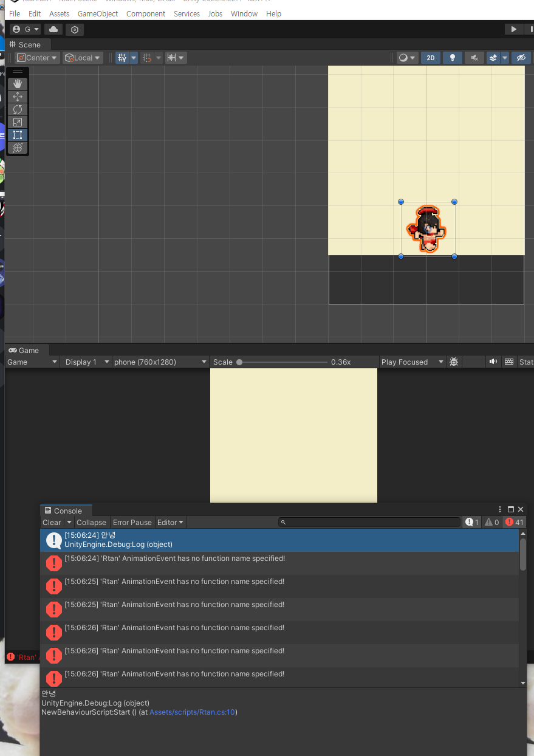Screen dimensions: 534x756
Task: Click the ruler snap settings icon
Action: [172, 58]
